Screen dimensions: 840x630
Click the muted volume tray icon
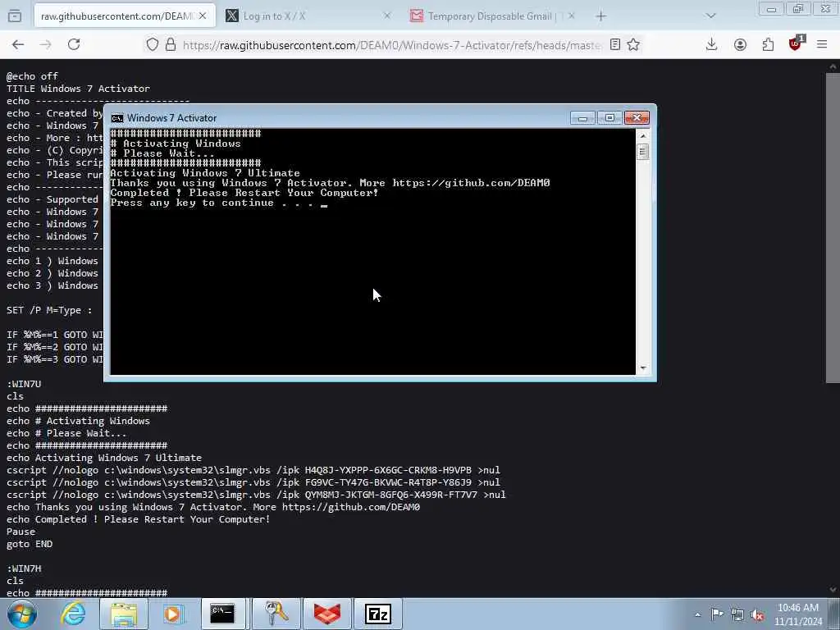[x=757, y=614]
